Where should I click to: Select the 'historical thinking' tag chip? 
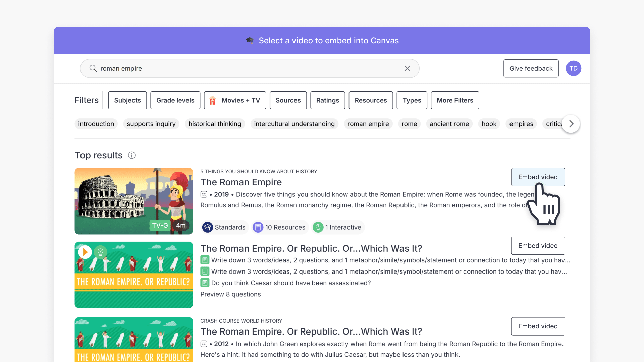[x=215, y=124]
